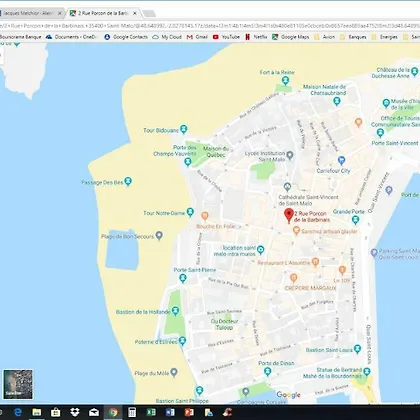
Task: Open the Google Maps bookmark
Action: 290,37
